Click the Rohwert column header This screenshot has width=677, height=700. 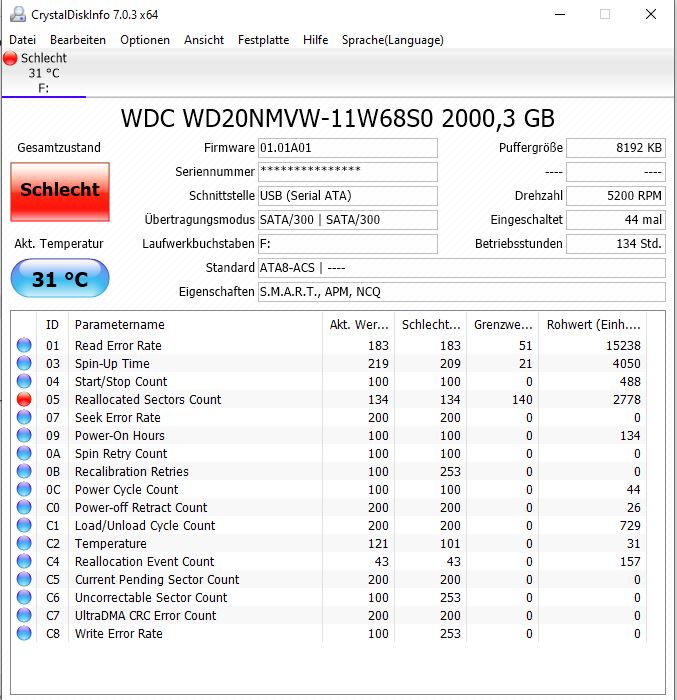pos(593,325)
